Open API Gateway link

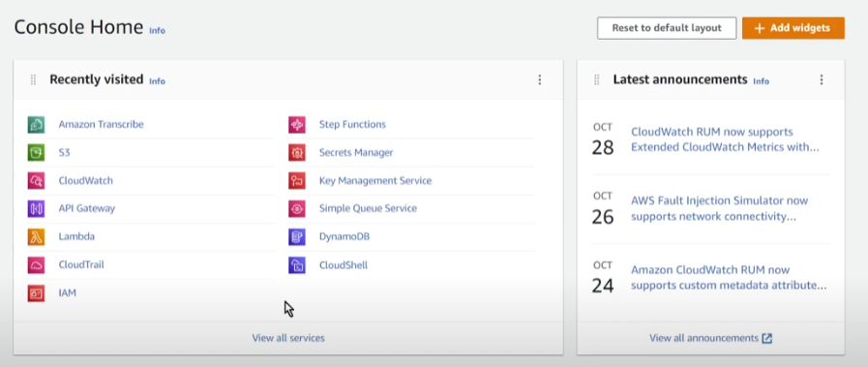pyautogui.click(x=87, y=209)
